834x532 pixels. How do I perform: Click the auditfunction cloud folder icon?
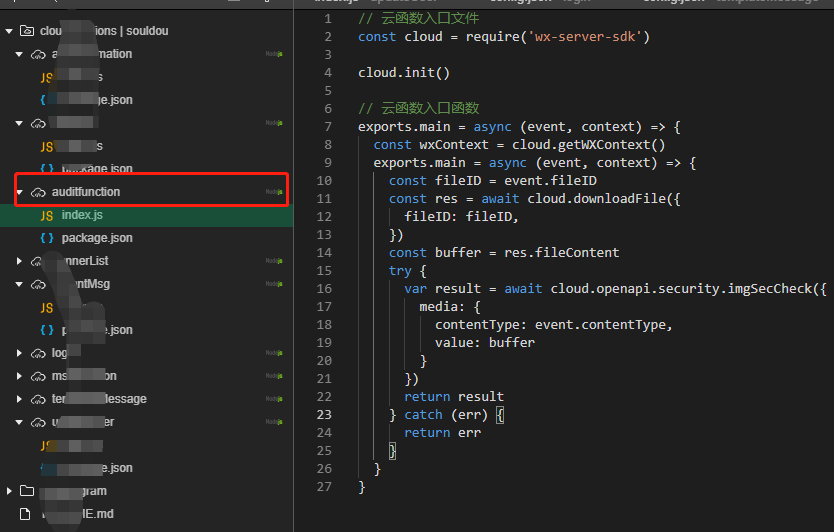coord(39,192)
